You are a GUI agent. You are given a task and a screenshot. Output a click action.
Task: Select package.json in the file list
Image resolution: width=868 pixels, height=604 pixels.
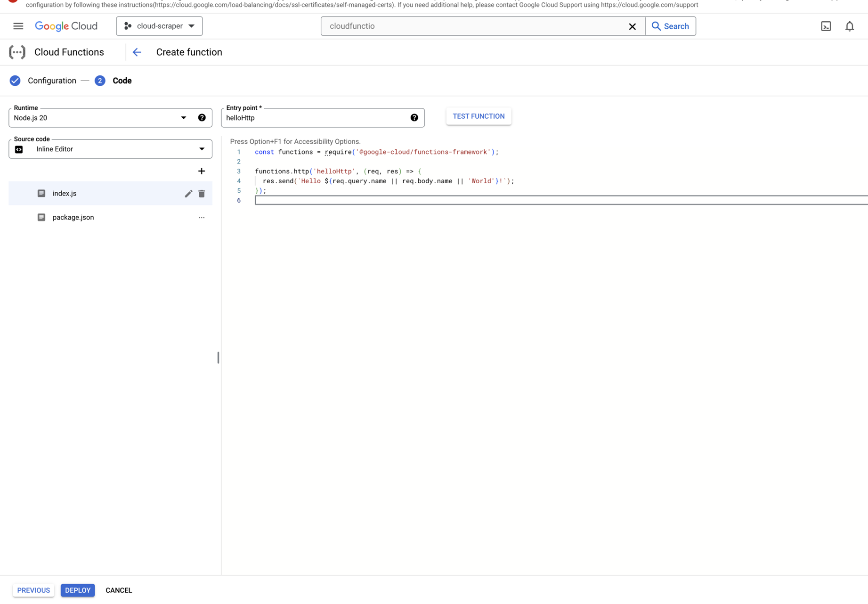pyautogui.click(x=110, y=218)
